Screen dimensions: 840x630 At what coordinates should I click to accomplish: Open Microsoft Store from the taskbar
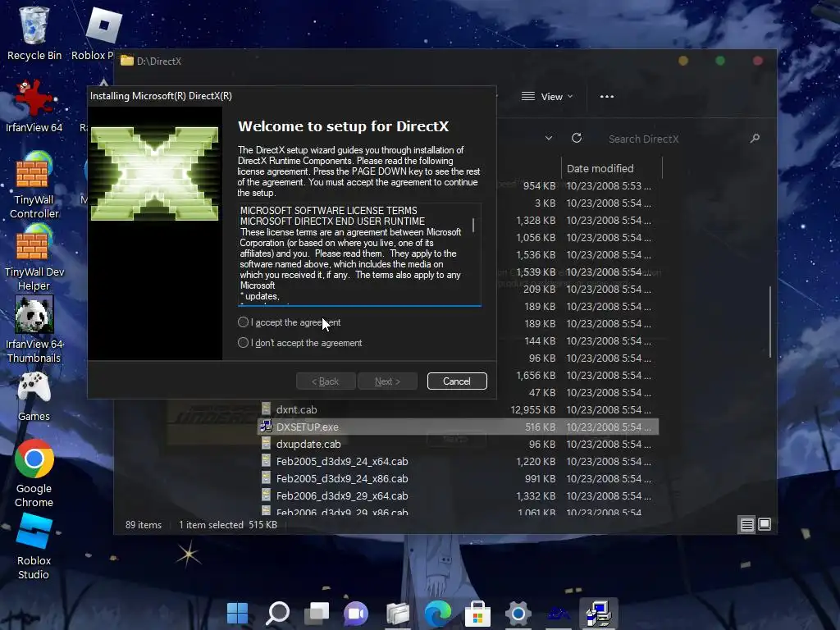click(478, 613)
